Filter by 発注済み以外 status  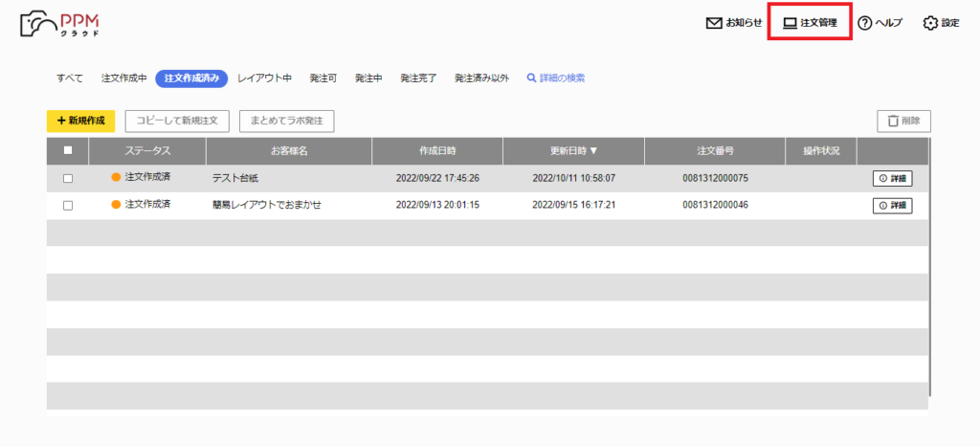482,78
